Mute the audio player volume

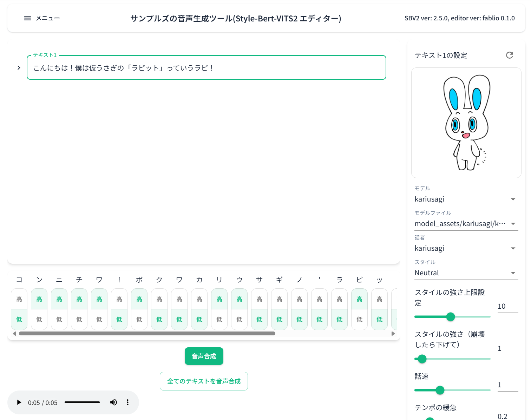click(x=113, y=402)
